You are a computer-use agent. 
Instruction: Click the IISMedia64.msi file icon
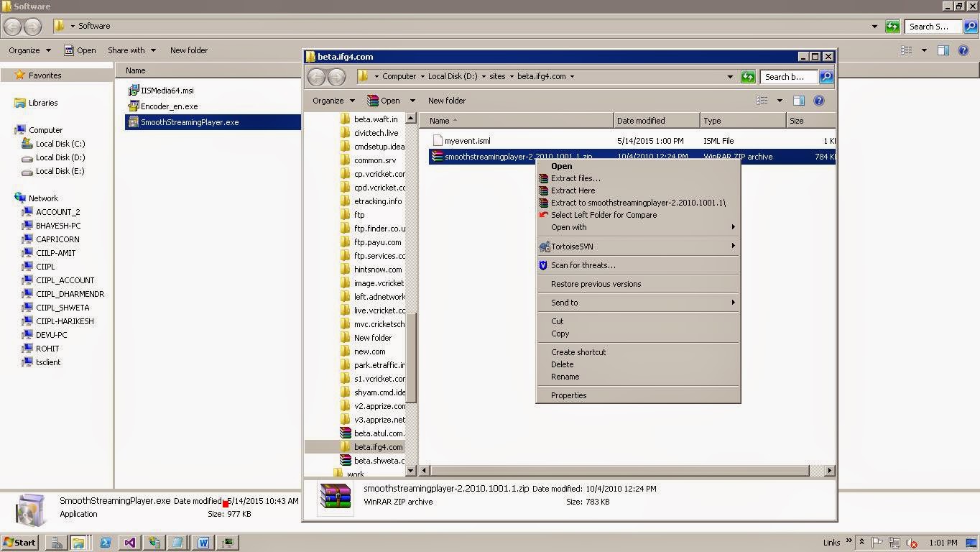click(133, 91)
